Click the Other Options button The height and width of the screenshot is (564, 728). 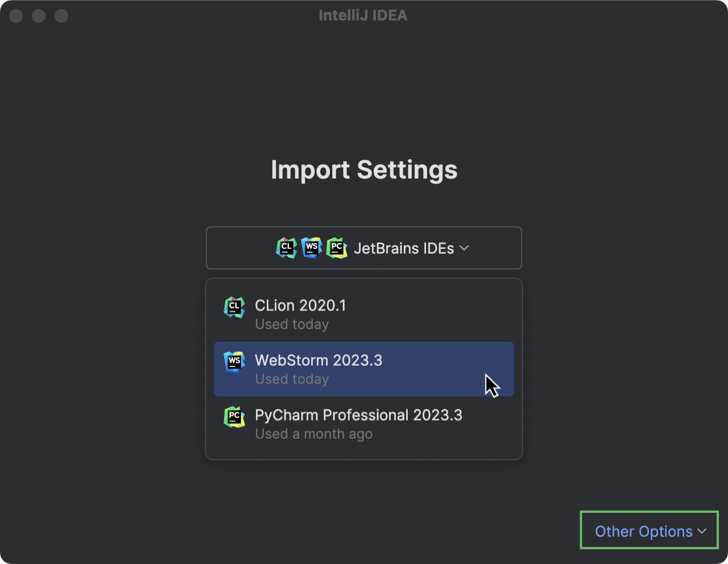click(649, 530)
